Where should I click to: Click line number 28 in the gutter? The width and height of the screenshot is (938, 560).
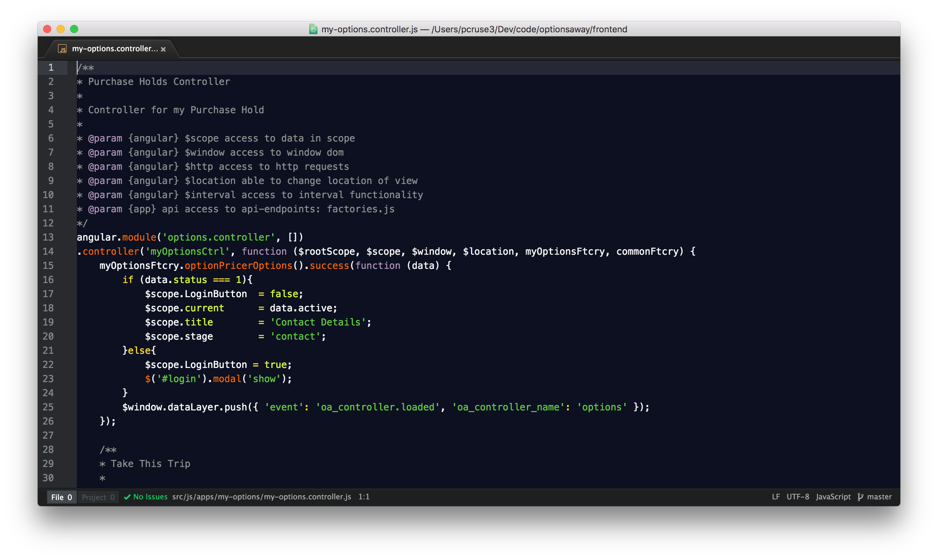point(48,449)
